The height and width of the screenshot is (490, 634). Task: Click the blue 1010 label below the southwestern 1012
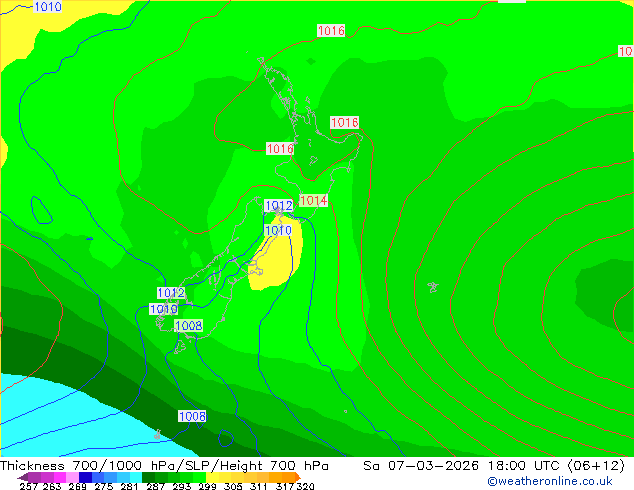click(x=163, y=309)
